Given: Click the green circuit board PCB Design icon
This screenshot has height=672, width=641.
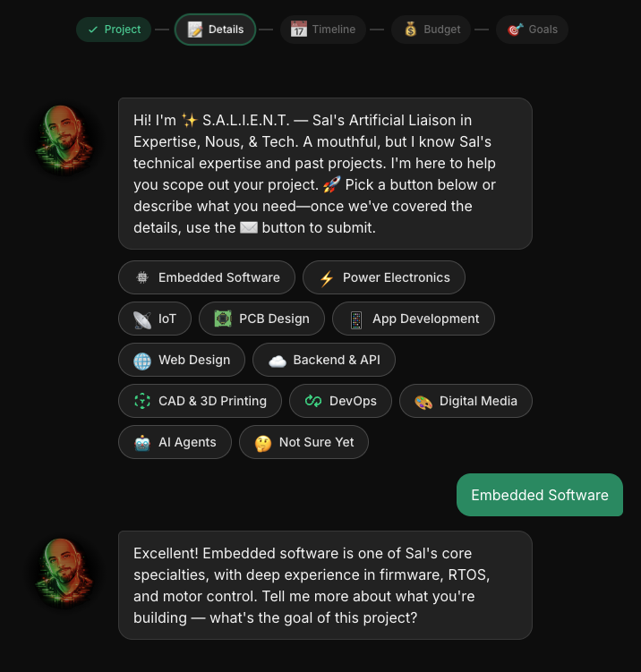Looking at the screenshot, I should [x=223, y=319].
